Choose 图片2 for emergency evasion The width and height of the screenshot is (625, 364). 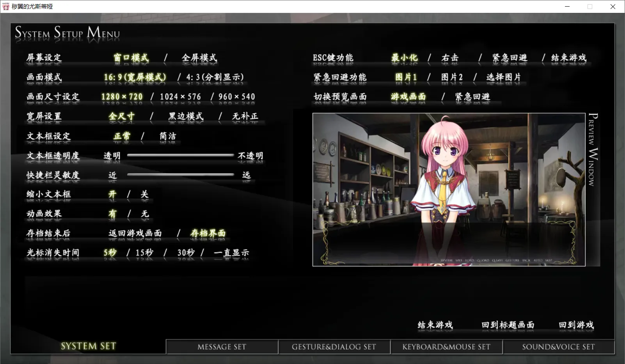pyautogui.click(x=452, y=77)
